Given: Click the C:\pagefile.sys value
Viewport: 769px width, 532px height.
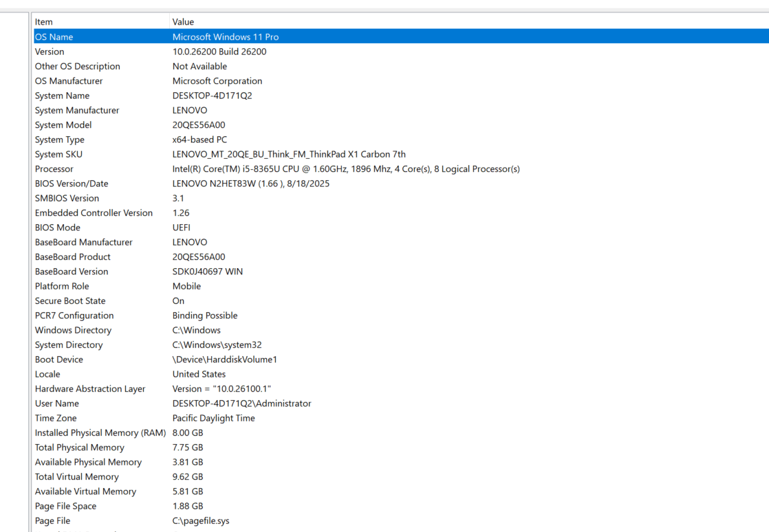Looking at the screenshot, I should click(201, 522).
